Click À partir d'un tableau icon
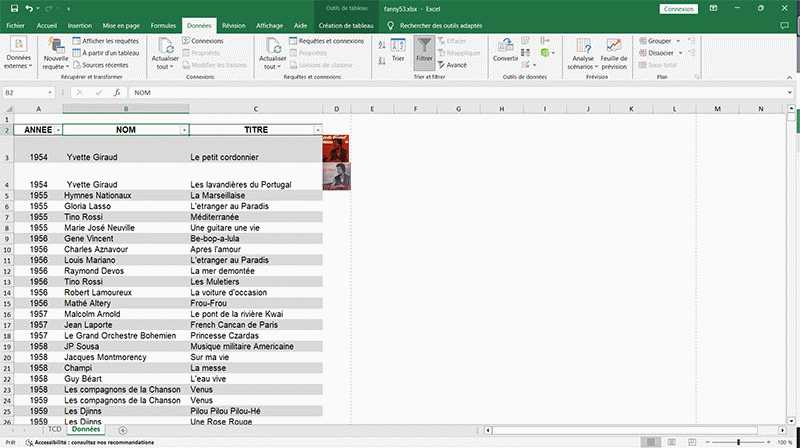The height and width of the screenshot is (448, 800). 76,53
